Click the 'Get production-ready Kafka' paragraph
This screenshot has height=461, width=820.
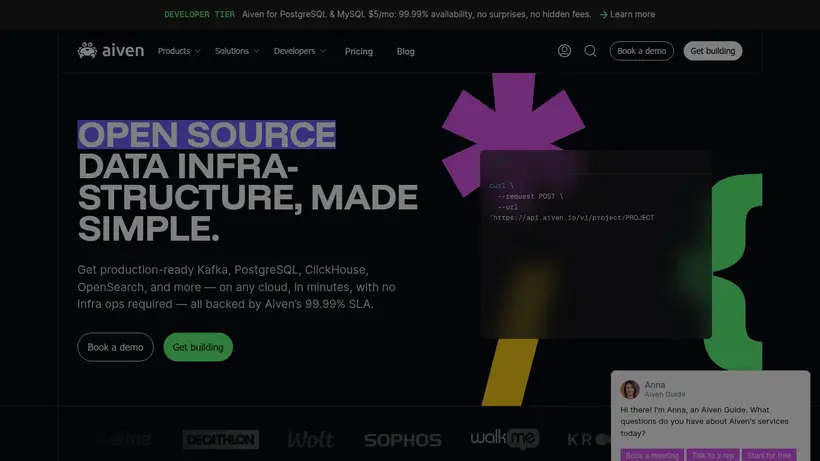point(236,287)
